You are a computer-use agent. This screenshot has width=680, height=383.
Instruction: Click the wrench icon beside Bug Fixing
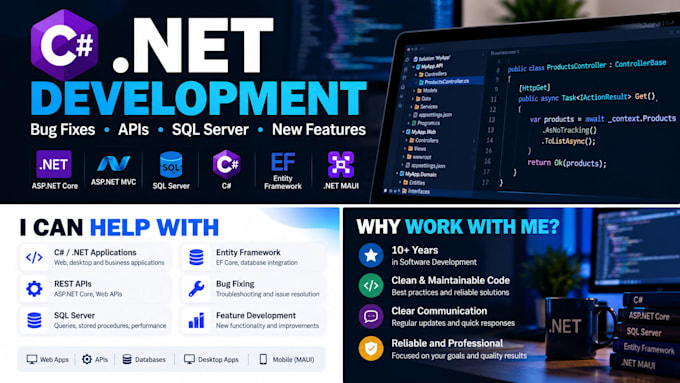pos(196,288)
